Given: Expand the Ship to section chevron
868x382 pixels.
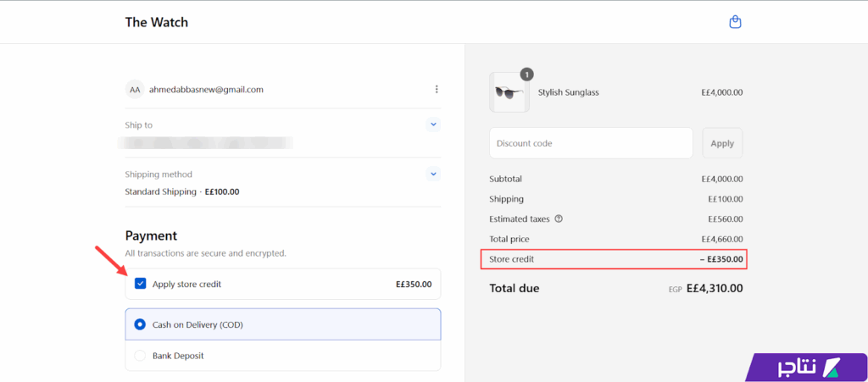Looking at the screenshot, I should [x=433, y=125].
